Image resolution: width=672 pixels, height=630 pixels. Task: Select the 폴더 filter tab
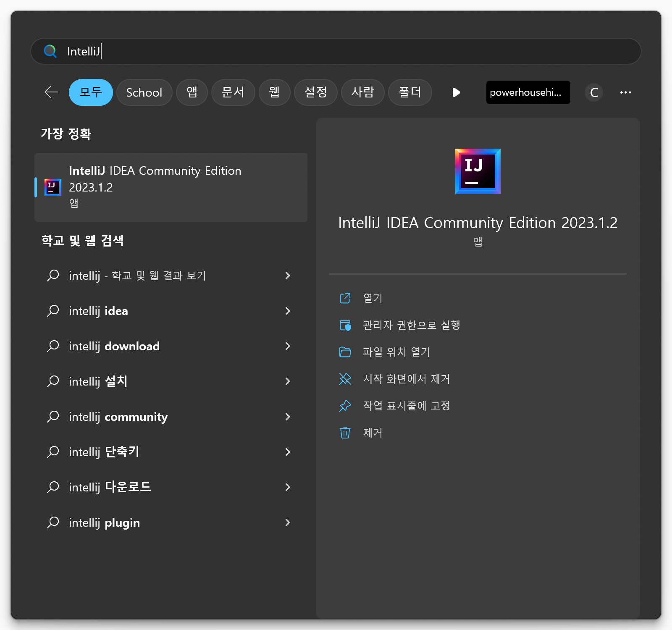tap(410, 92)
